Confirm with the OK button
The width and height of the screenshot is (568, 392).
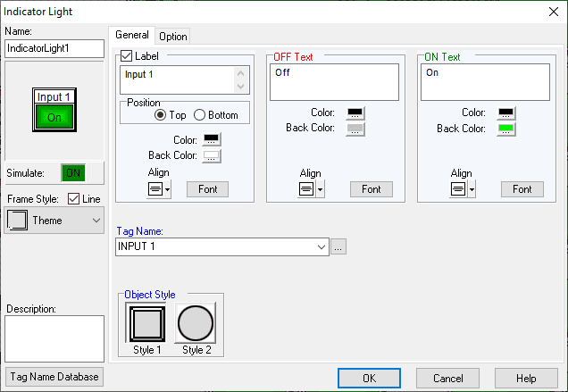pos(369,379)
